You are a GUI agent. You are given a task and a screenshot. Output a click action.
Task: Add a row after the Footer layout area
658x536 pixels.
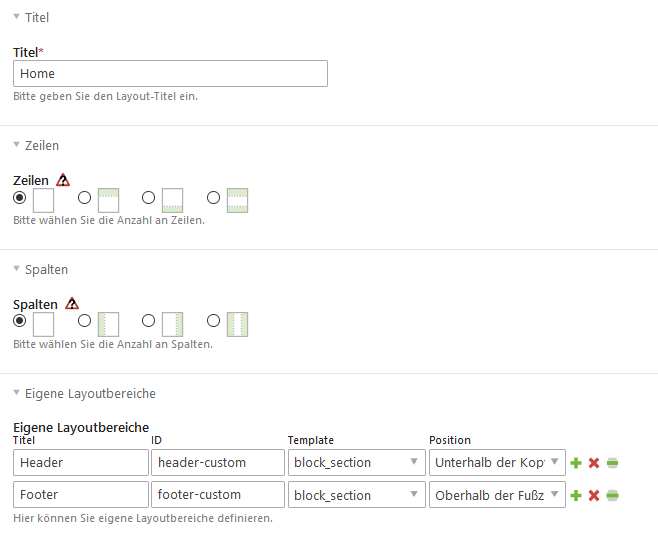[576, 495]
